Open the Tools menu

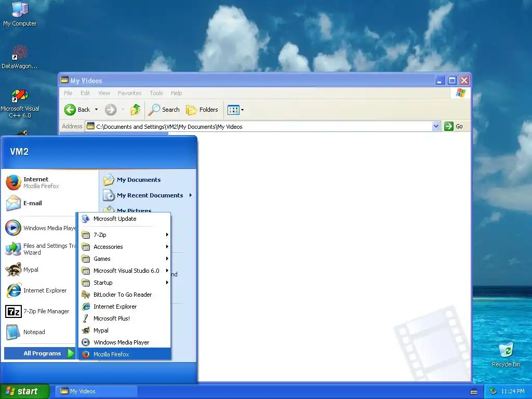click(x=156, y=93)
